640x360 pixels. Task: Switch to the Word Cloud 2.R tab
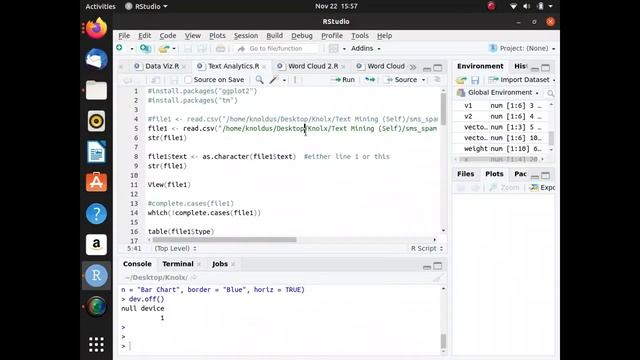[x=313, y=66]
